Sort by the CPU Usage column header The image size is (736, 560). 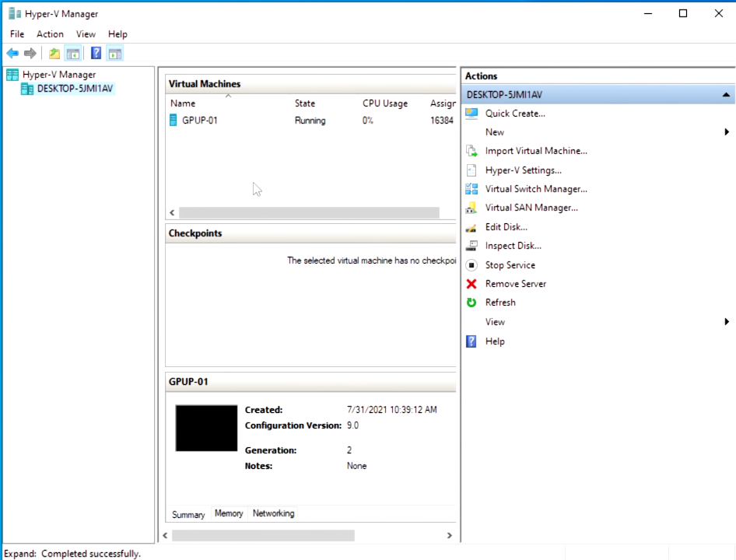coord(385,103)
